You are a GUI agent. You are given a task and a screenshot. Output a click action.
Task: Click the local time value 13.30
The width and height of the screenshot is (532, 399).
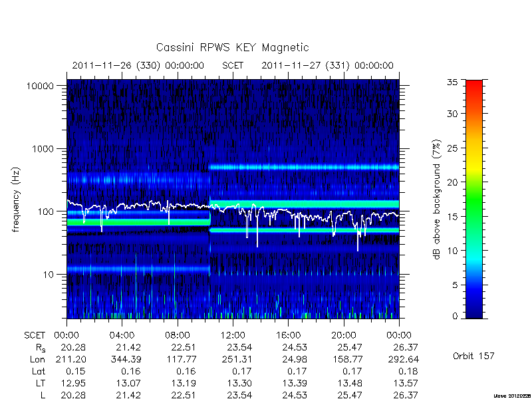[x=239, y=384]
